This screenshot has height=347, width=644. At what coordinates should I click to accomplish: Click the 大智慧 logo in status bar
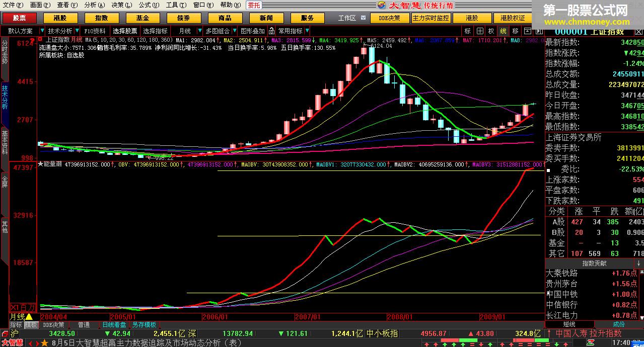click(12, 342)
